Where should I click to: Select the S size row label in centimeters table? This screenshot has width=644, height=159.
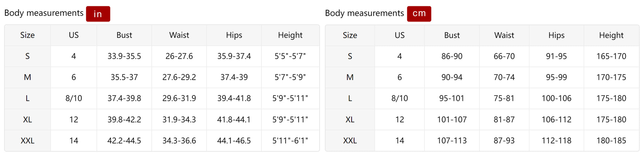pyautogui.click(x=350, y=56)
